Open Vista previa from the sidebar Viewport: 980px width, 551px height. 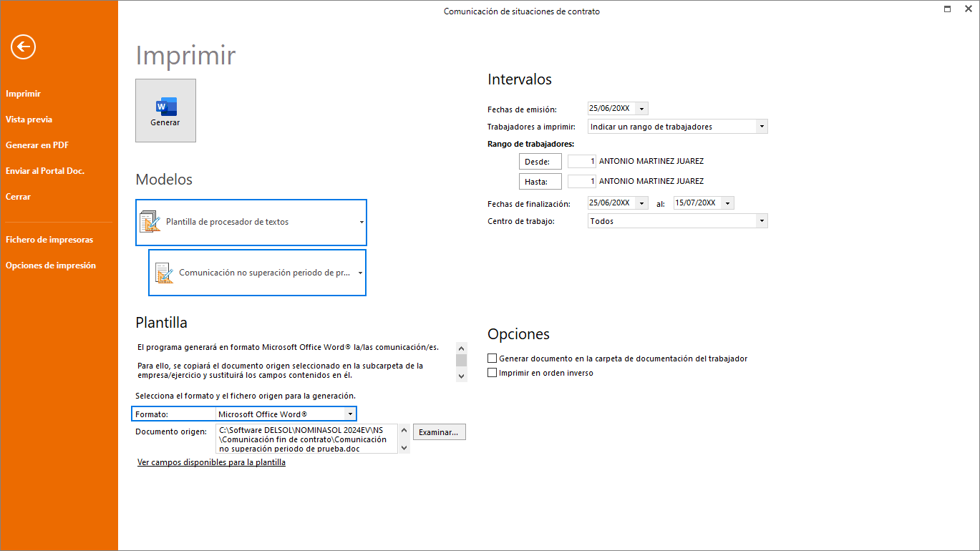(29, 120)
